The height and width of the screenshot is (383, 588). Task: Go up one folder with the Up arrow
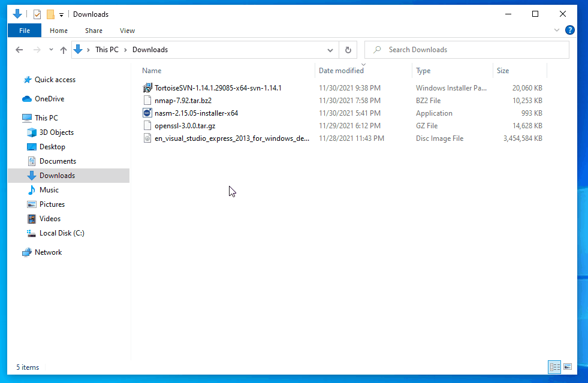[x=64, y=50]
